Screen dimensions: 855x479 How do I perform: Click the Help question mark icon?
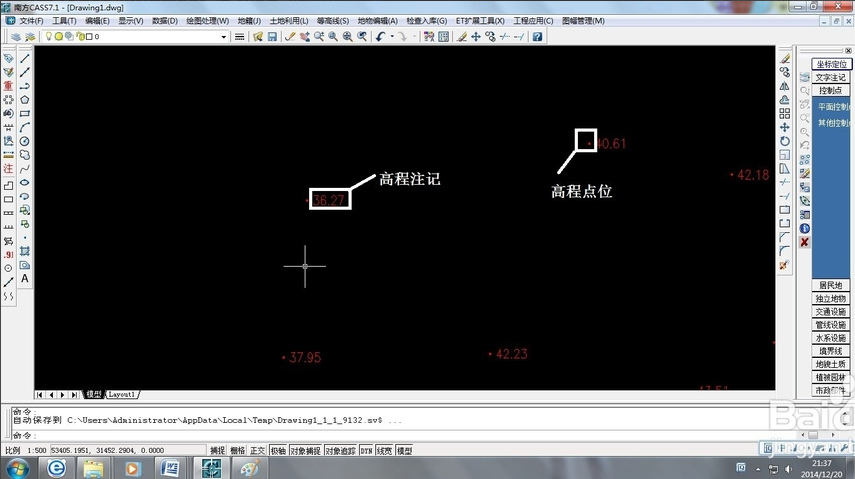click(537, 37)
